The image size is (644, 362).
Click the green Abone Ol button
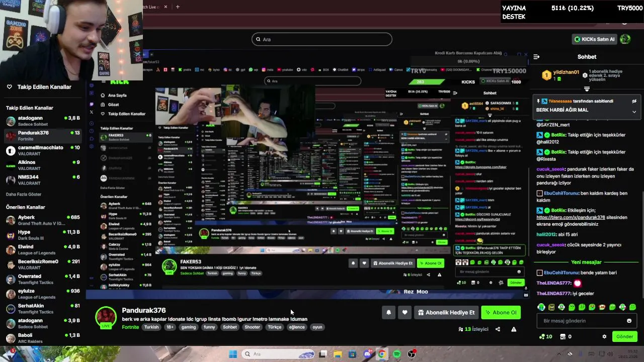(501, 312)
